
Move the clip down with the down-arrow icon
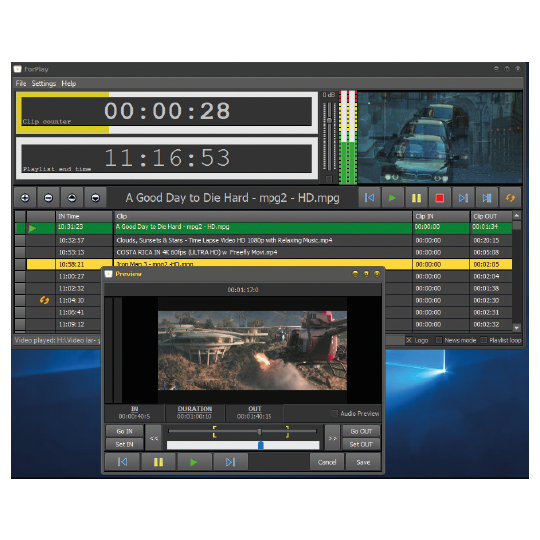(x=95, y=198)
